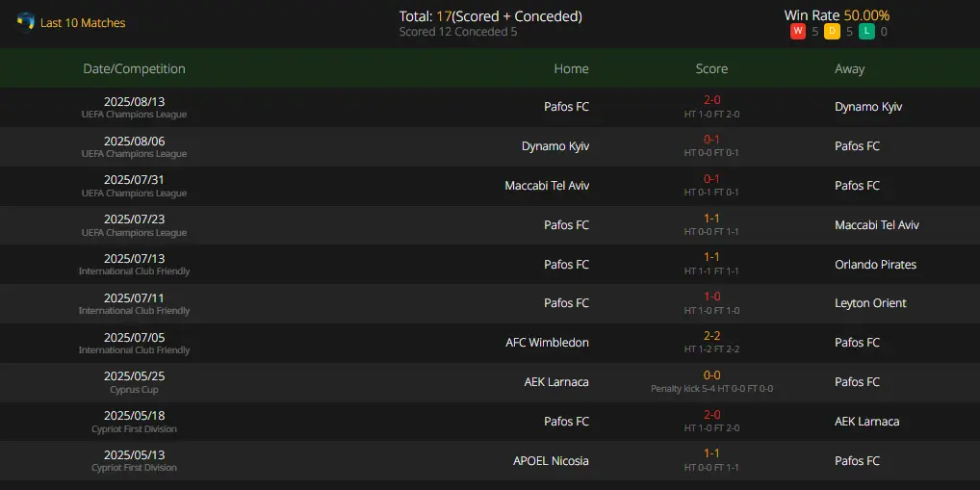Click APOEL Nicosia team name
The height and width of the screenshot is (490, 980).
[x=550, y=460]
